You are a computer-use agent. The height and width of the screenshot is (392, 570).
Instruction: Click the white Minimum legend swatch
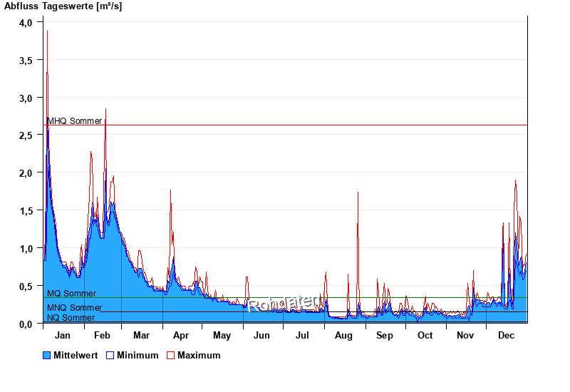point(110,355)
